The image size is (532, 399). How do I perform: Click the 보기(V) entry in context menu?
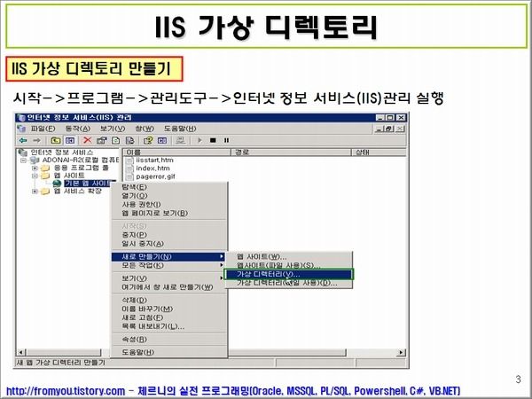(x=169, y=278)
